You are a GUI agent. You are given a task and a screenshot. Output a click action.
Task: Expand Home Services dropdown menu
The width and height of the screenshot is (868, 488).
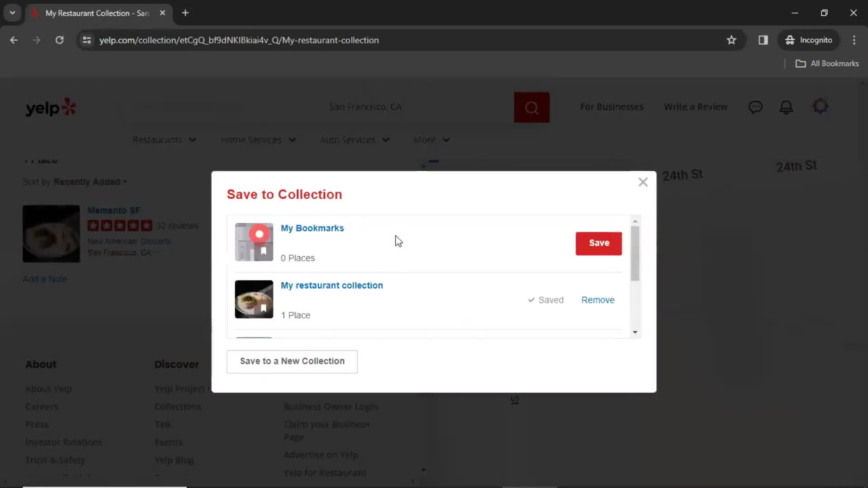click(258, 140)
